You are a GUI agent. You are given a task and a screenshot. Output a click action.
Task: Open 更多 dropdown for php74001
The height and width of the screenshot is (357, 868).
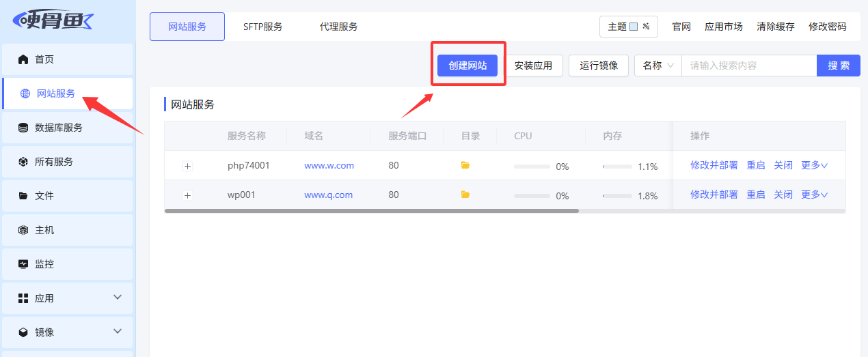(814, 165)
